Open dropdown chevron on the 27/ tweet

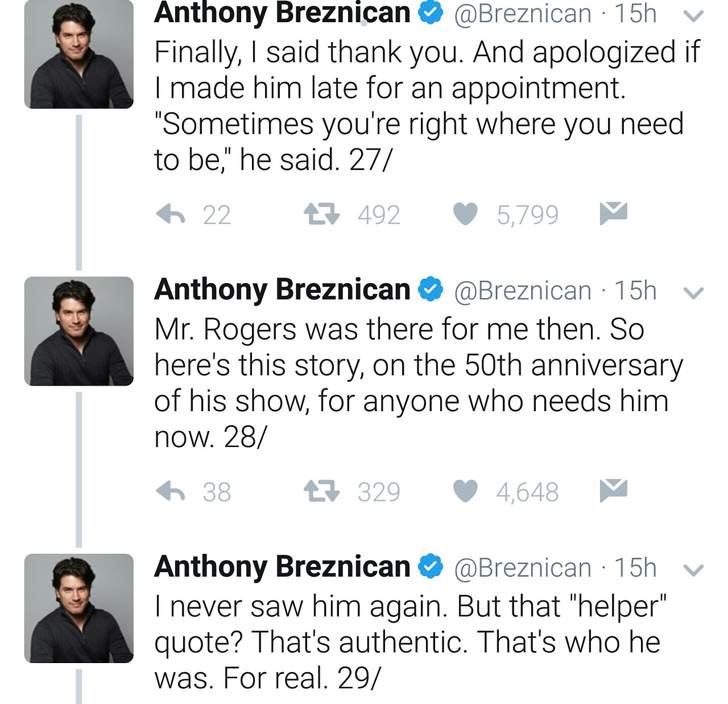(693, 16)
